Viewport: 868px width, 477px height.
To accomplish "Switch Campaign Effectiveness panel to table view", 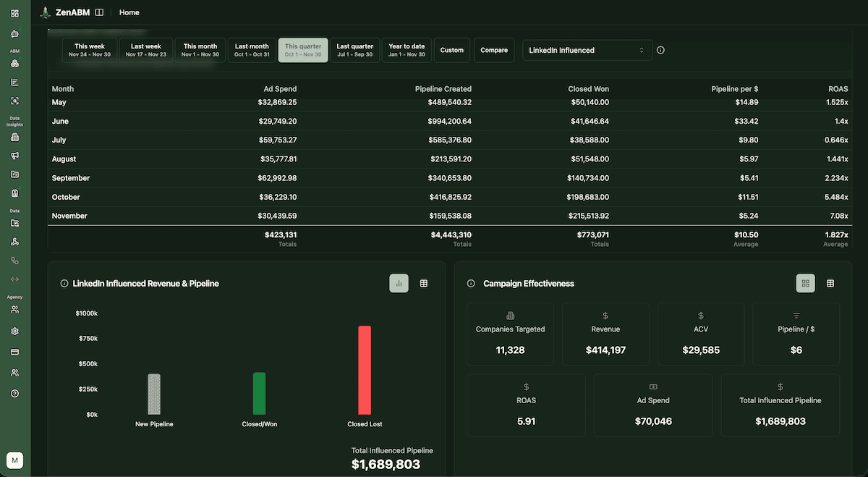I will pyautogui.click(x=830, y=283).
